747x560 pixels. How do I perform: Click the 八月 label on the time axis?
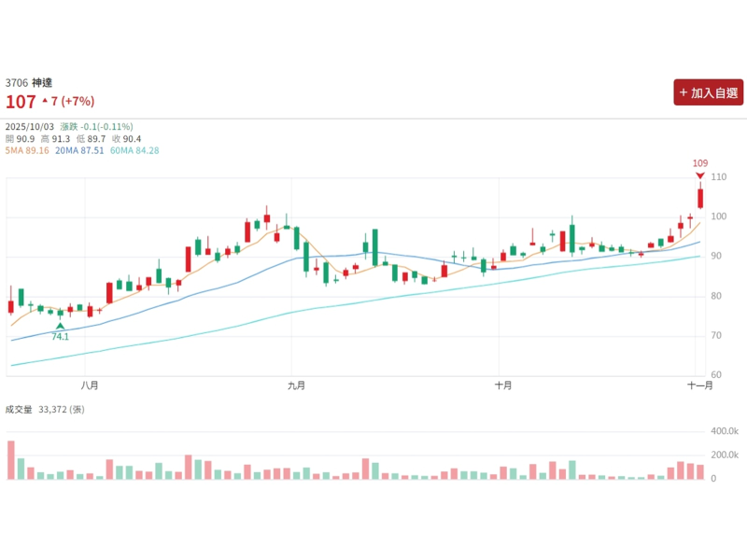tap(90, 385)
